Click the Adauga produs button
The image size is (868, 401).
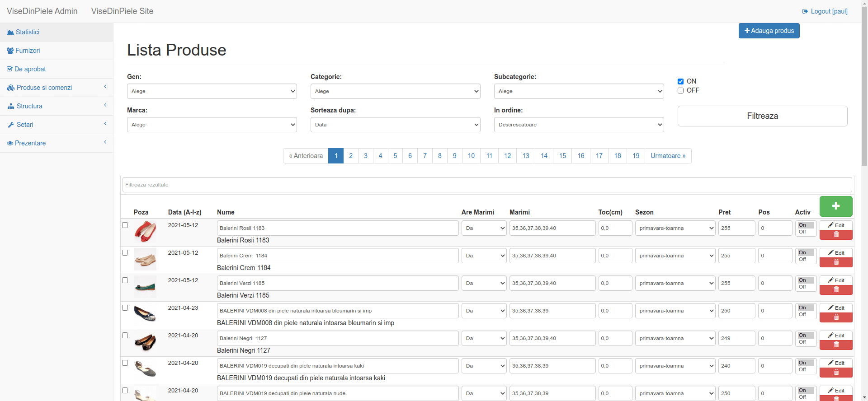tap(769, 31)
